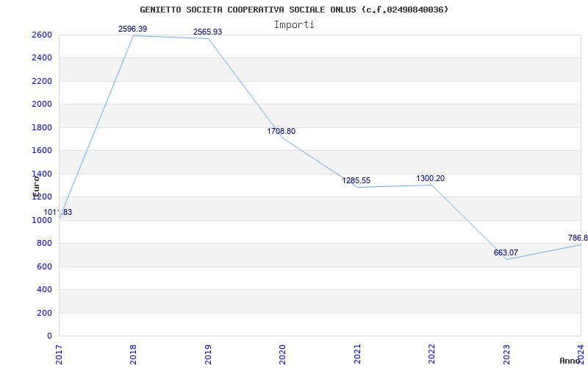
Task: Click the x-axis year 2017
Action: pos(59,354)
